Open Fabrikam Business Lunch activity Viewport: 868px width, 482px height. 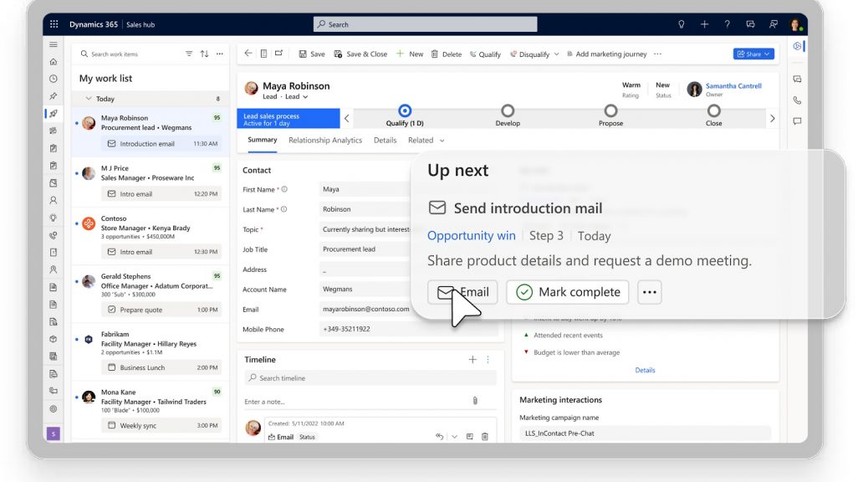coord(161,367)
